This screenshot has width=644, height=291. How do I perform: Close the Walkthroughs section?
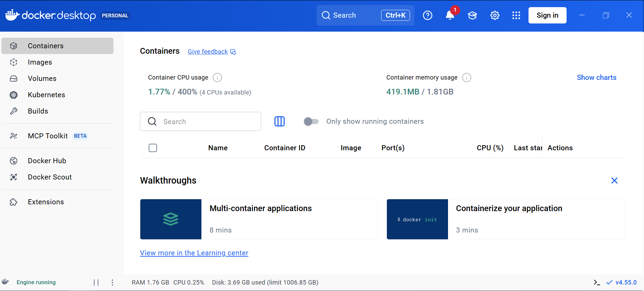coord(614,181)
